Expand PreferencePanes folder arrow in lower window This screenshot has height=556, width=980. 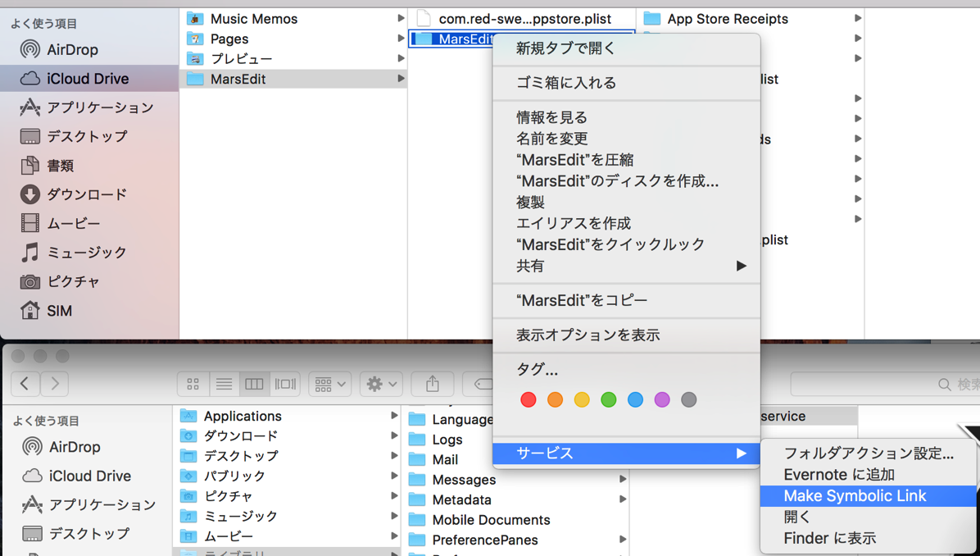pos(623,540)
